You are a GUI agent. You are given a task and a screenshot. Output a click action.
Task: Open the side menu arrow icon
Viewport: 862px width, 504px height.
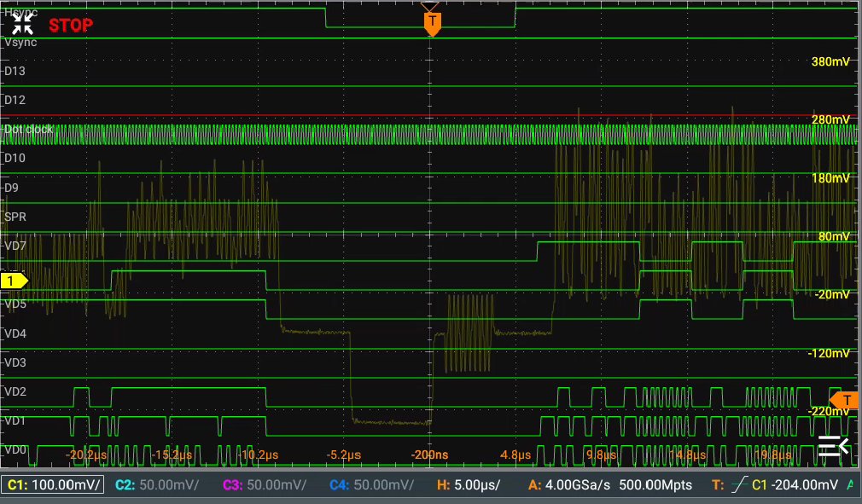(x=833, y=445)
